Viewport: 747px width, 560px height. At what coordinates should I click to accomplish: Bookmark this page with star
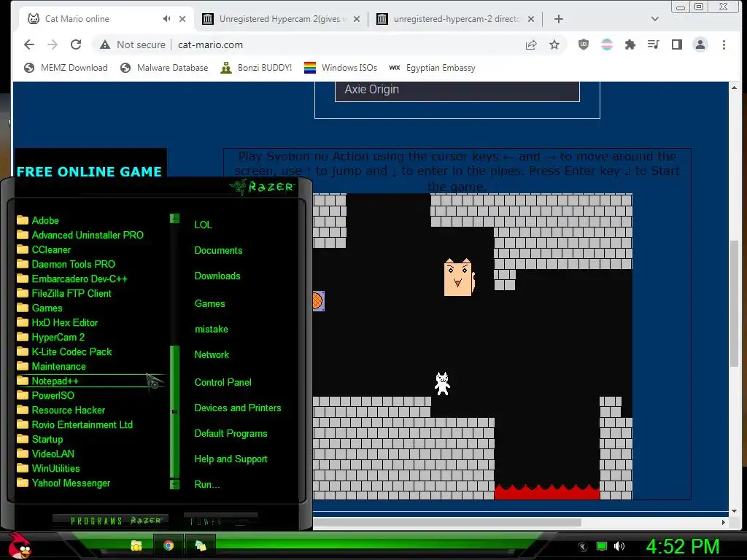pos(554,44)
